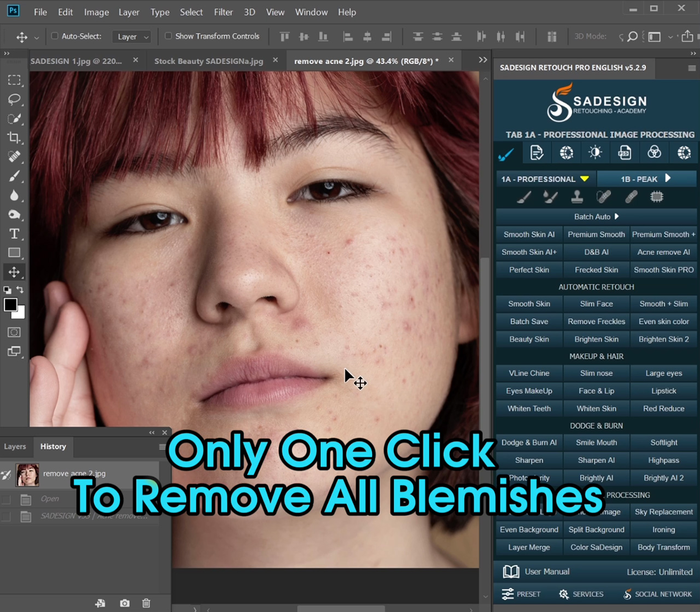Viewport: 700px width, 612px height.
Task: Click the Acne remove AI button
Action: click(x=663, y=252)
